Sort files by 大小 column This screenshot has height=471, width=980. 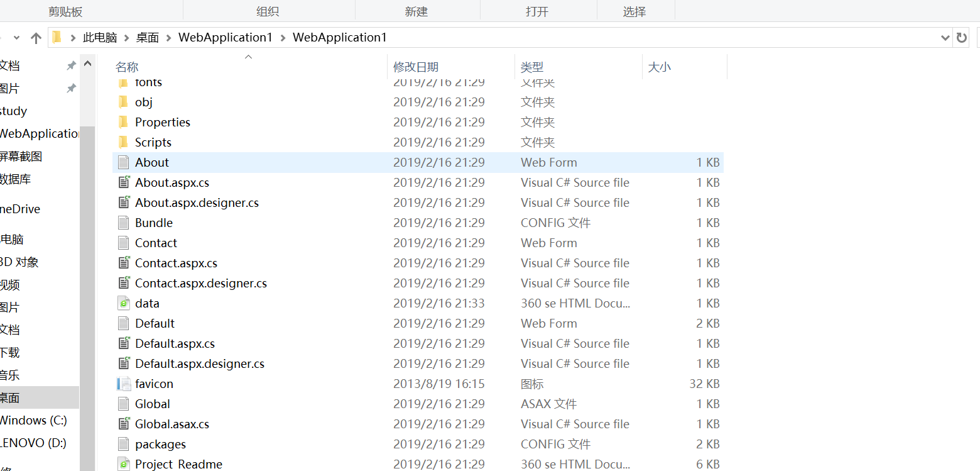(x=659, y=67)
